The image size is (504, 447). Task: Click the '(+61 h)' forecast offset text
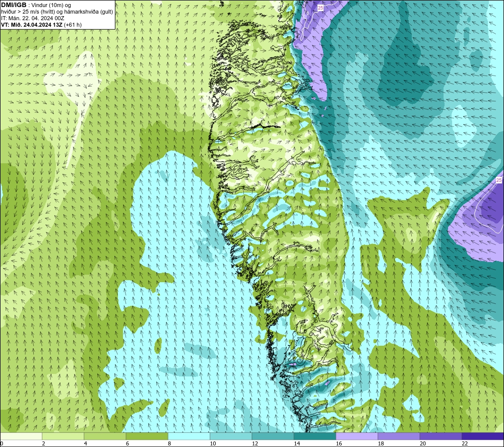click(73, 25)
